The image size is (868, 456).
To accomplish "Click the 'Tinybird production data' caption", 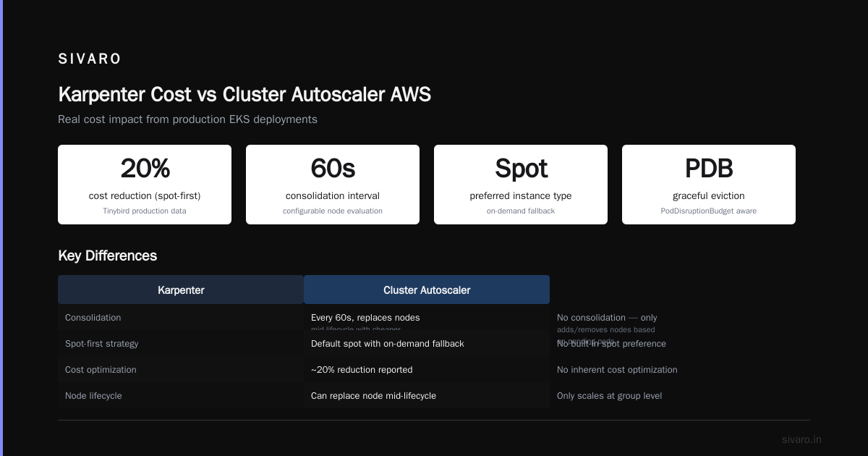I will coord(145,211).
